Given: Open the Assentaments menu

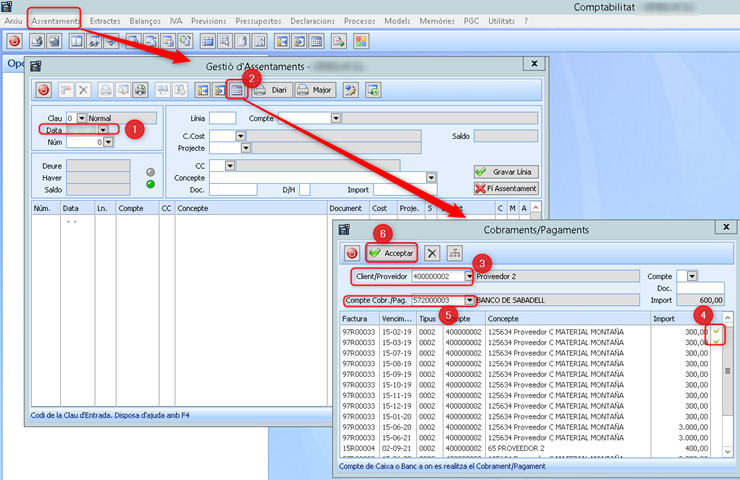Looking at the screenshot, I should [x=55, y=20].
